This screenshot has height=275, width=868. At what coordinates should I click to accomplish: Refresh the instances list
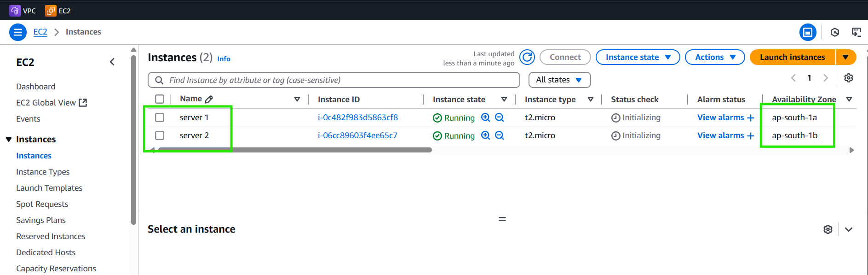(527, 57)
